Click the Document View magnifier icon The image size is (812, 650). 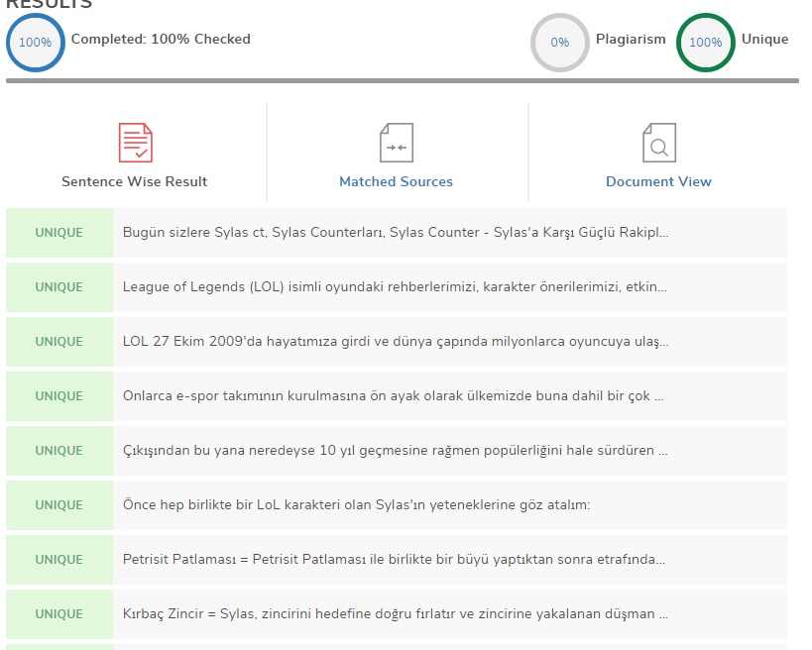[658, 143]
